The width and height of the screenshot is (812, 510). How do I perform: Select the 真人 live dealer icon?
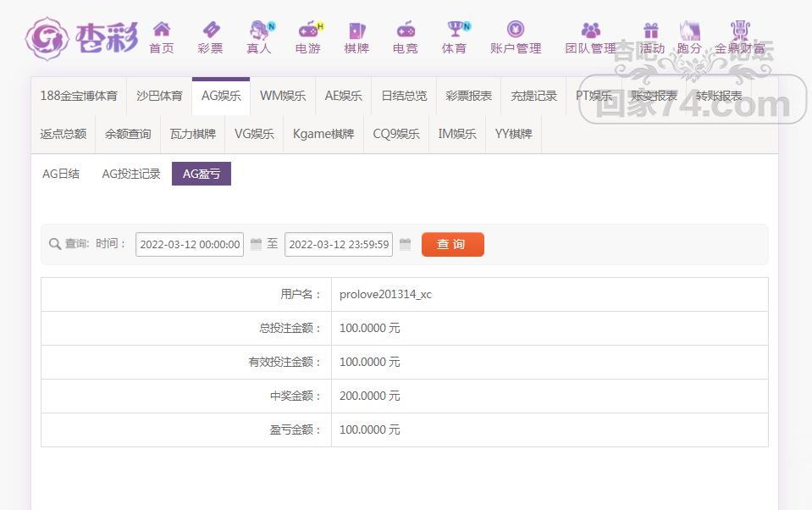[x=259, y=30]
